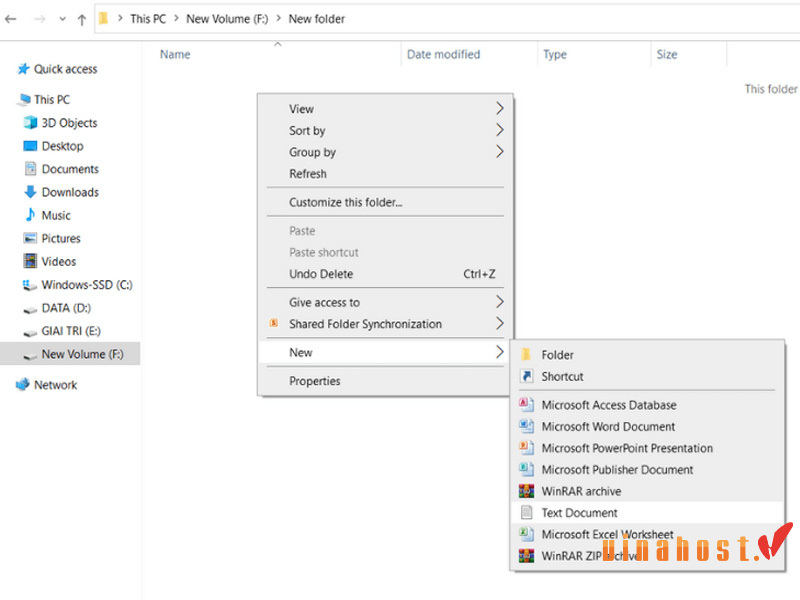Select New Volume (F:) in the sidebar
Image resolution: width=800 pixels, height=600 pixels.
70,354
